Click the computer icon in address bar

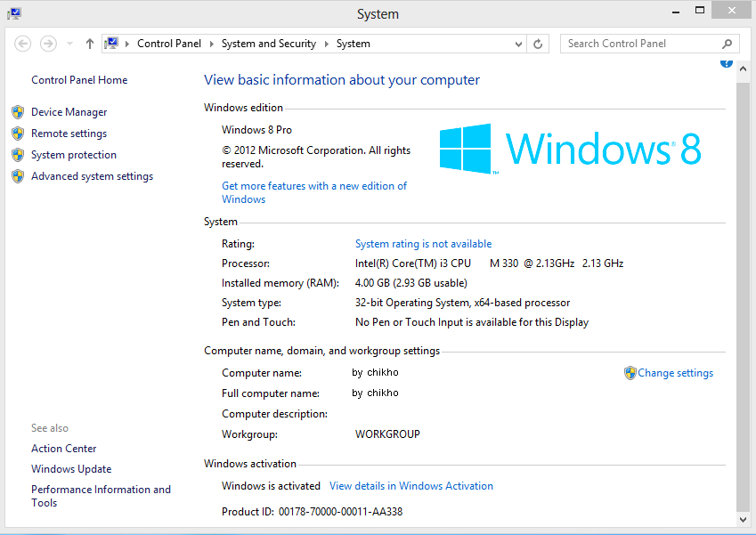(x=111, y=44)
